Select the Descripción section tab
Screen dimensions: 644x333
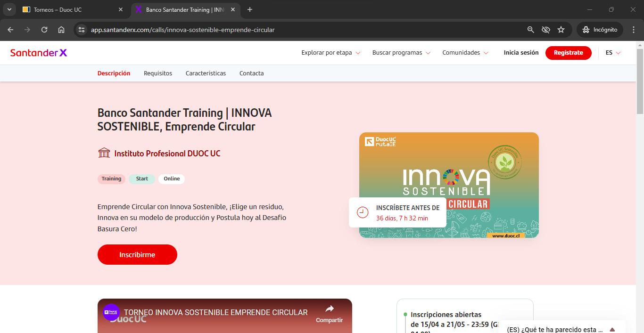coord(114,73)
